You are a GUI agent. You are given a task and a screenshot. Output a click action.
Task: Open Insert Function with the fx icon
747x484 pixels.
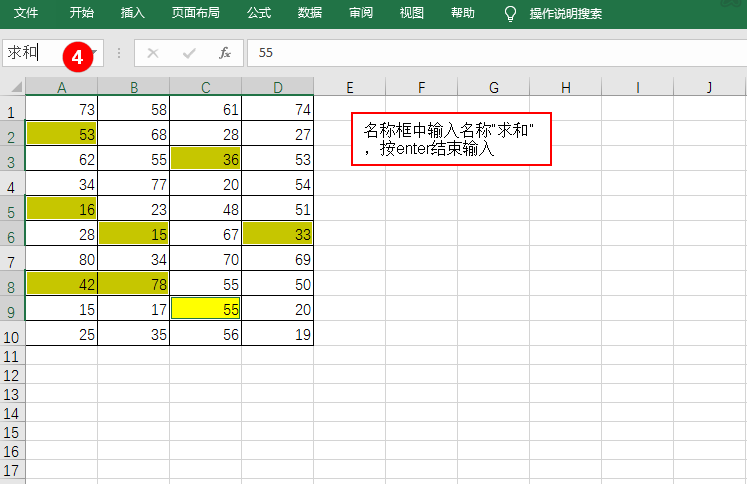tap(225, 53)
